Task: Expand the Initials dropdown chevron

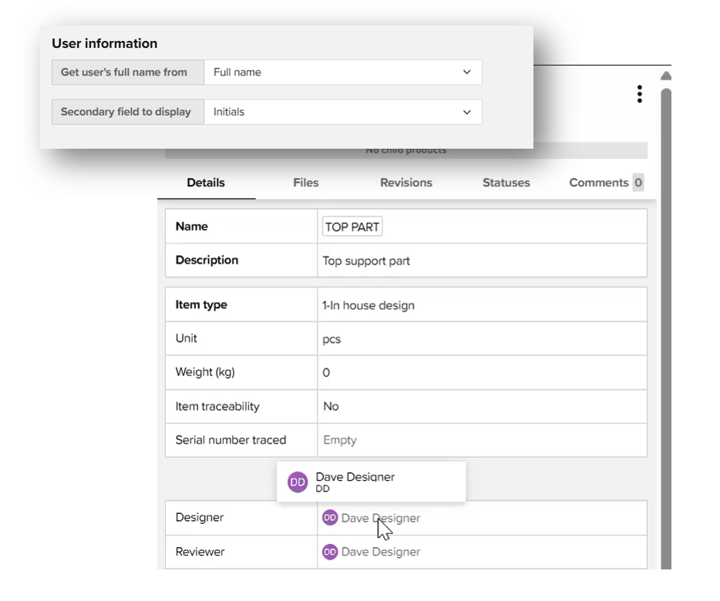Action: pos(466,112)
